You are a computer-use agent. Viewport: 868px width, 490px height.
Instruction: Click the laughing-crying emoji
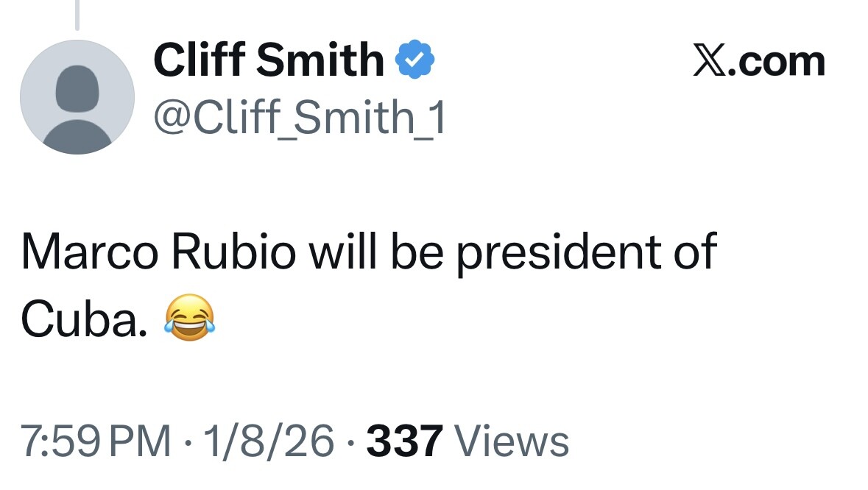click(x=191, y=318)
